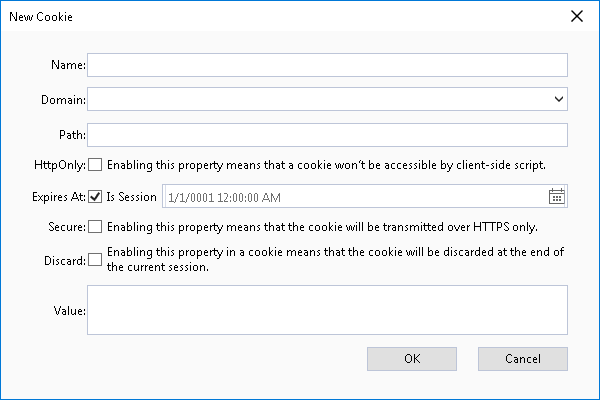Tick the Discard checkbox

click(95, 260)
